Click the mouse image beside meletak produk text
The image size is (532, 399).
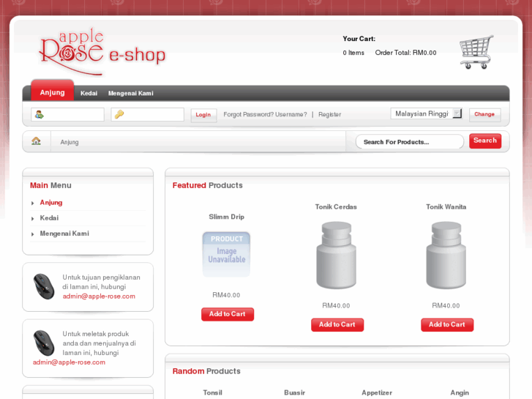[44, 343]
